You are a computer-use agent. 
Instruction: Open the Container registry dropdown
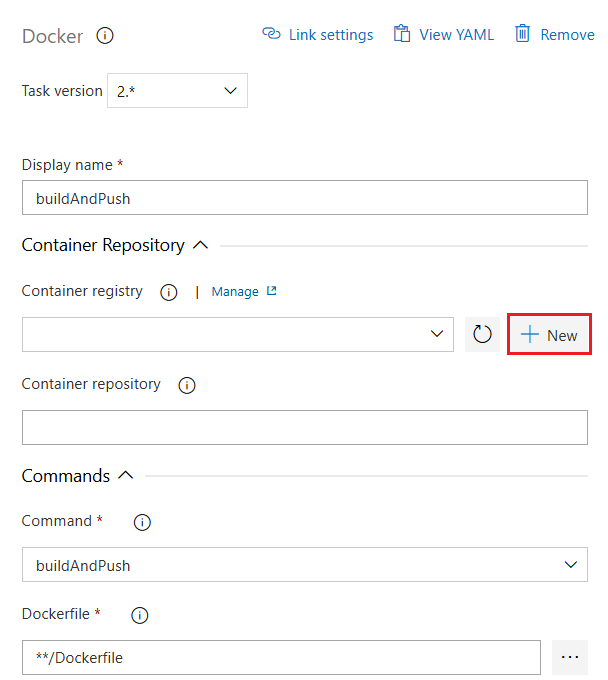click(x=238, y=334)
